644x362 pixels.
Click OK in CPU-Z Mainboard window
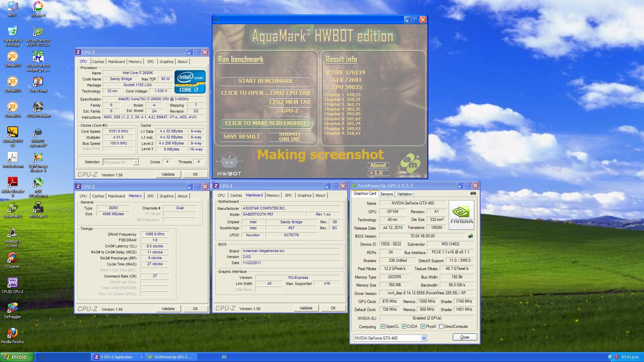(x=333, y=308)
